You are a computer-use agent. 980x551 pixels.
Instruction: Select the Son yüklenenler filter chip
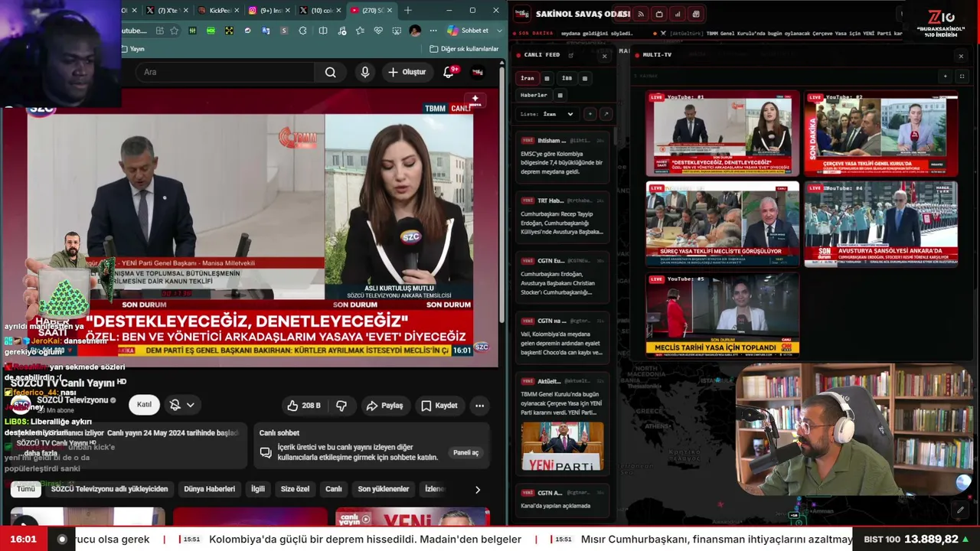coord(384,489)
